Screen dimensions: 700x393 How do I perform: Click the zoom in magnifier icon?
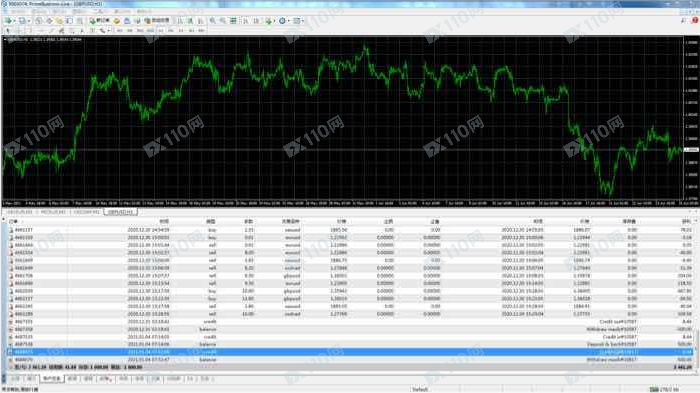click(x=213, y=21)
